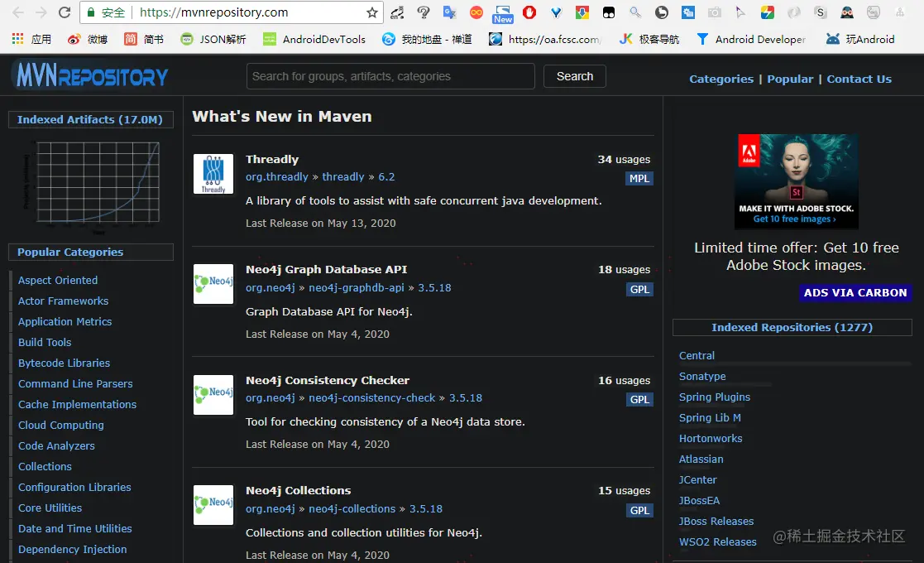Open the Cloud Computing category
924x563 pixels.
[60, 425]
